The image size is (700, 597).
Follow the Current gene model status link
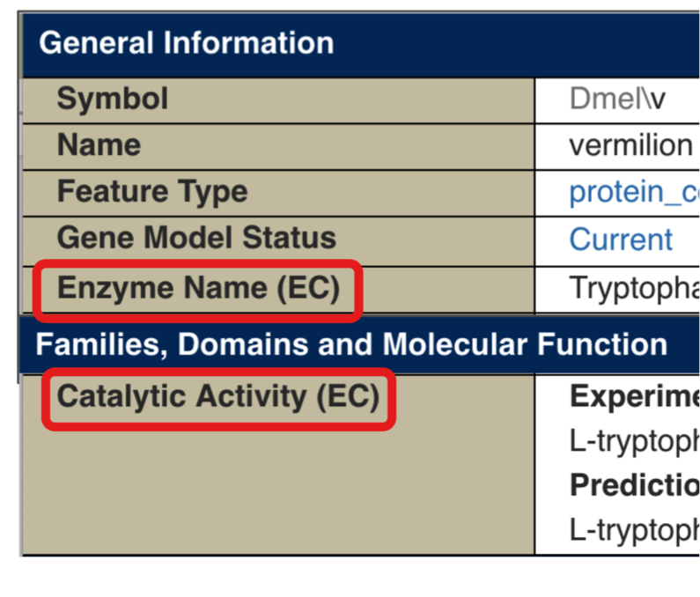621,240
